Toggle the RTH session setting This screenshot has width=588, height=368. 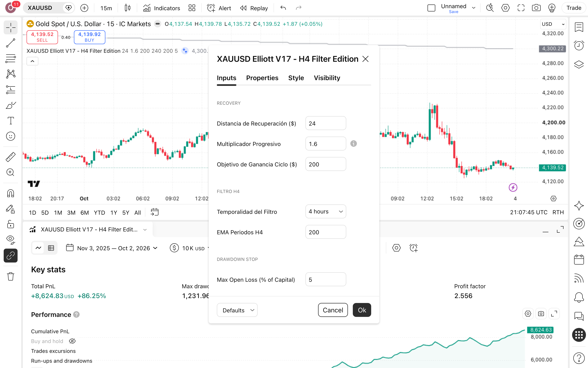coord(558,212)
